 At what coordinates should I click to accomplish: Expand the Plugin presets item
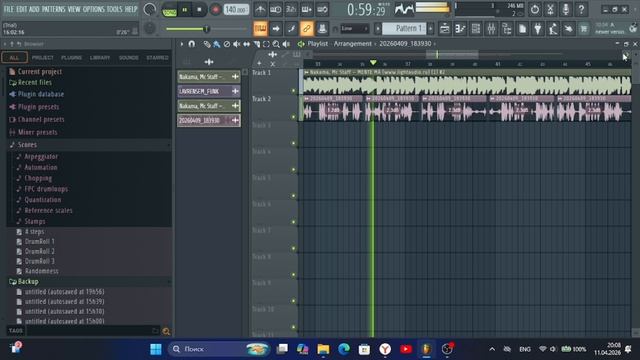(38, 107)
